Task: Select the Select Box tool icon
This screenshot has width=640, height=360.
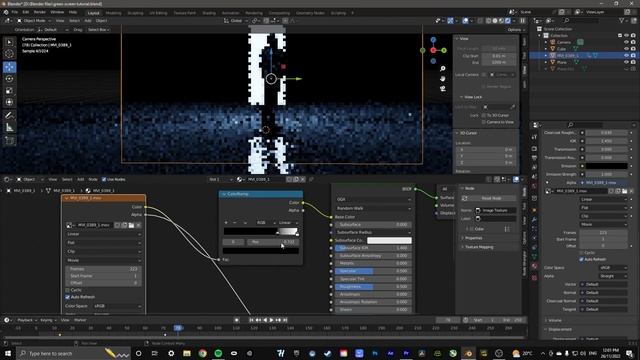Action: [x=9, y=42]
